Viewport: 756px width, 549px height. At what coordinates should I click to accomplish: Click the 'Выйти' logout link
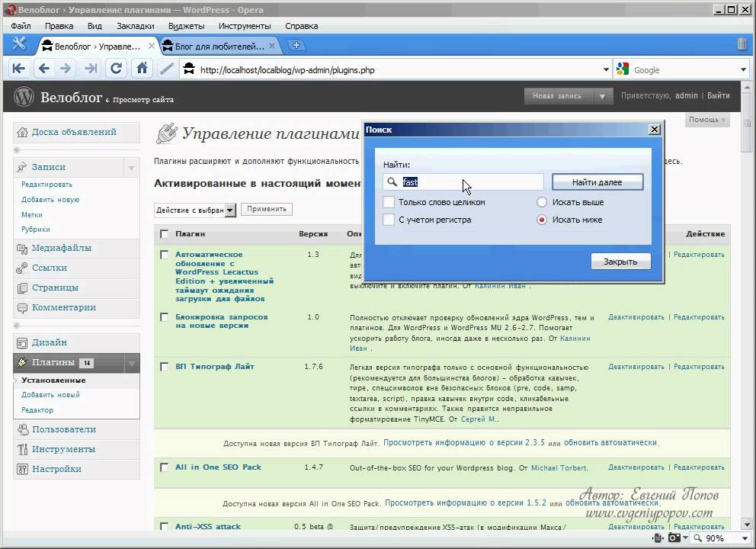pyautogui.click(x=718, y=95)
